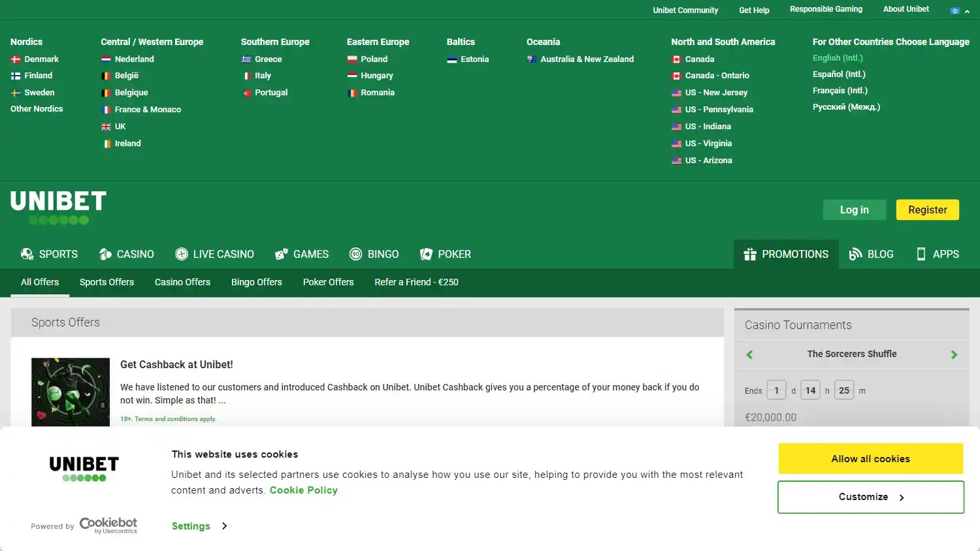Click the Portugal flag icon
Image resolution: width=980 pixels, height=551 pixels.
click(x=246, y=93)
